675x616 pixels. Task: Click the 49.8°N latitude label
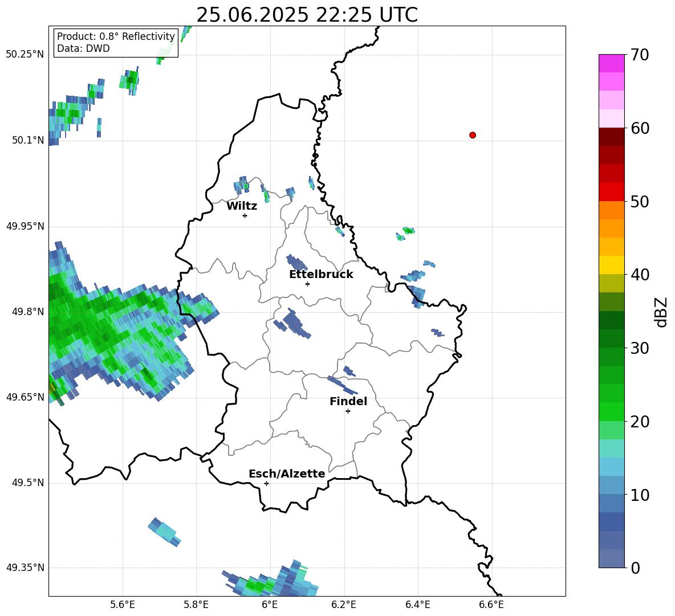pyautogui.click(x=28, y=312)
